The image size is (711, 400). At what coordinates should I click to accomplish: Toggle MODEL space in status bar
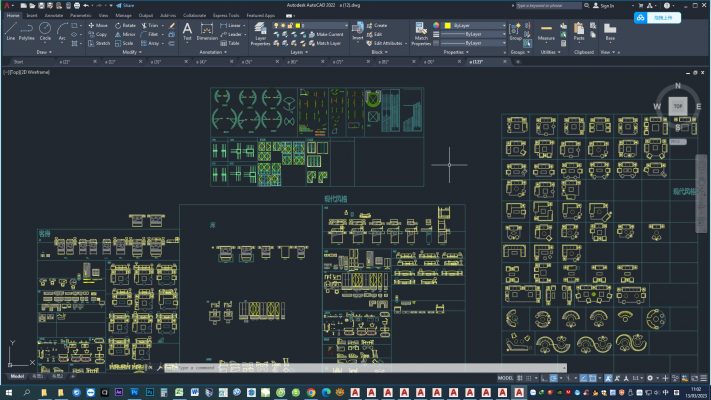(x=505, y=378)
